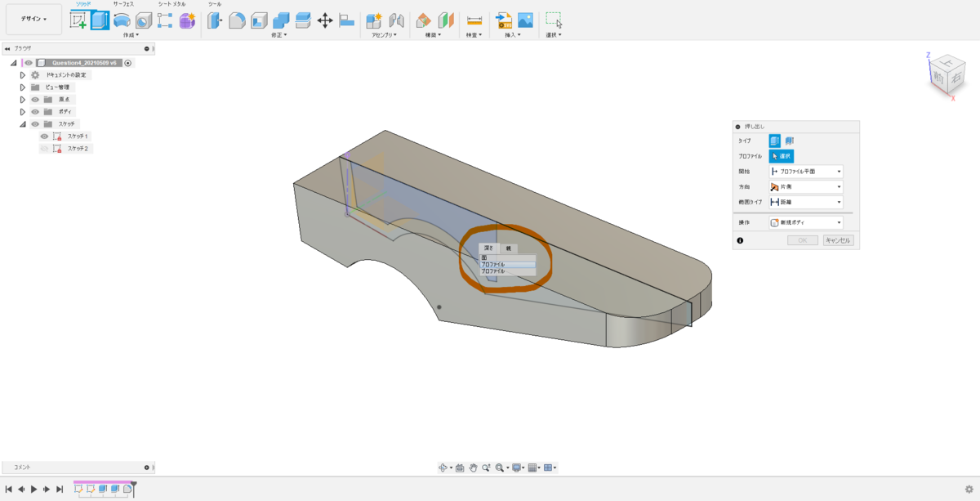980x501 pixels.
Task: Open the 操作 新規ボディ dropdown
Action: (x=806, y=222)
